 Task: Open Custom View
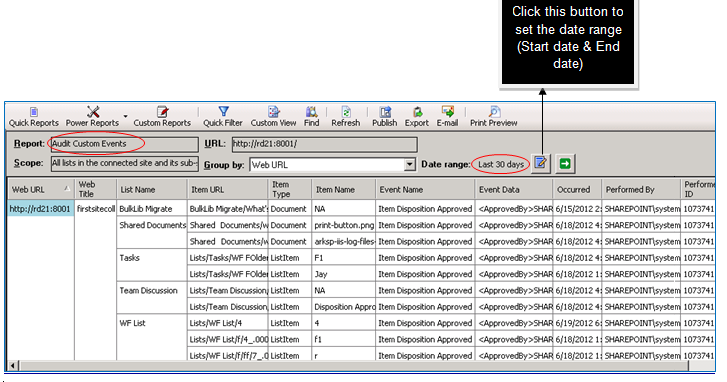[273, 117]
